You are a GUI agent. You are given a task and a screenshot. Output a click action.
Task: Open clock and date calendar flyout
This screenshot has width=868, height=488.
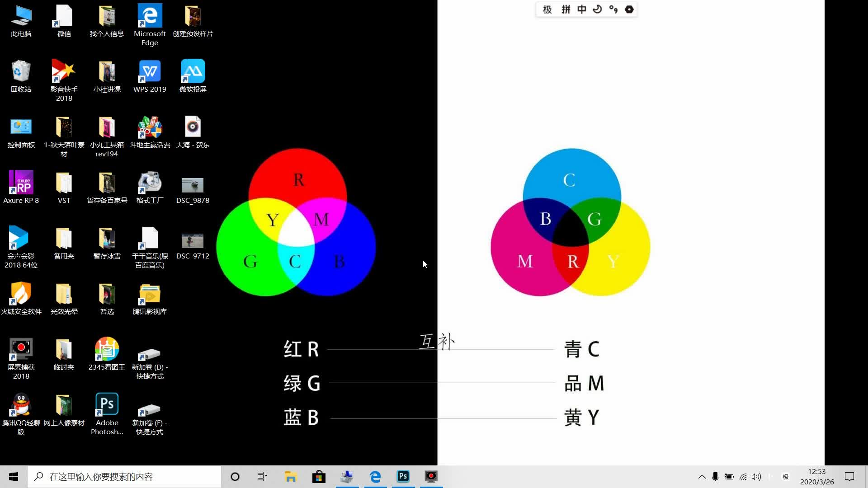(x=816, y=476)
